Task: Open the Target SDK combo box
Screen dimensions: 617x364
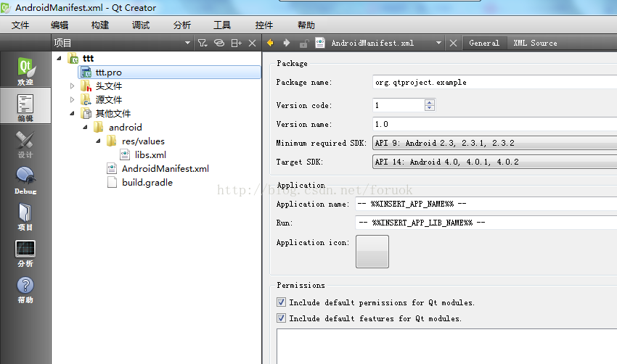Action: [494, 162]
